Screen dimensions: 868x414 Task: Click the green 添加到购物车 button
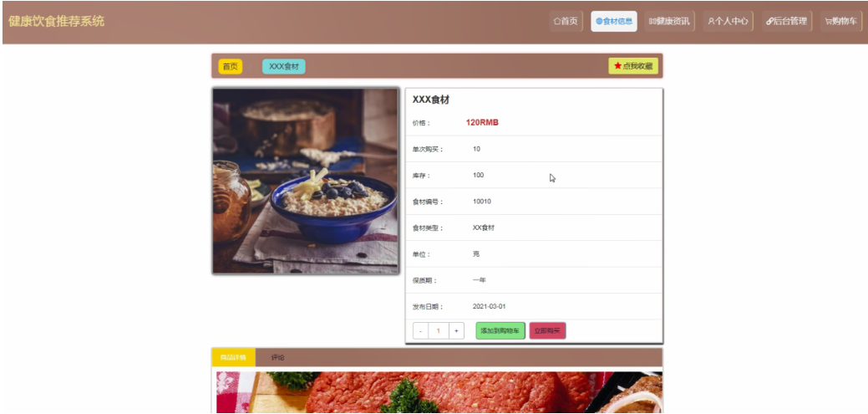tap(500, 331)
